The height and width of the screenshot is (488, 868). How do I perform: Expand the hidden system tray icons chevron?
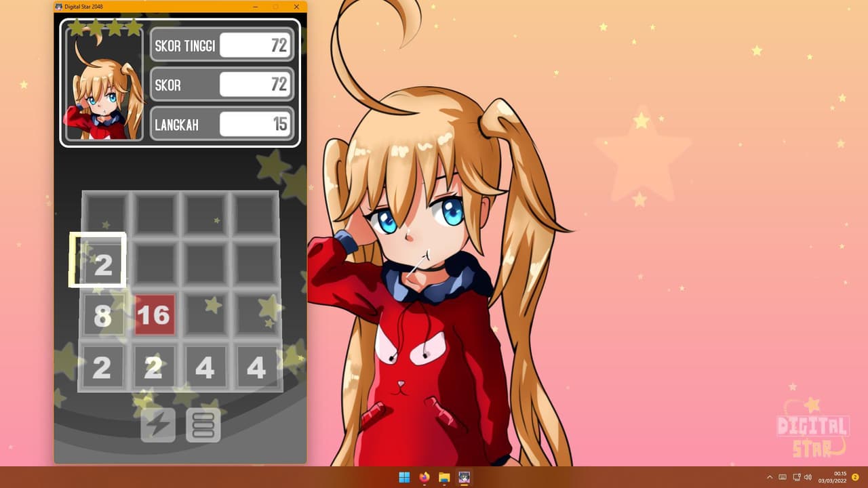click(x=770, y=477)
